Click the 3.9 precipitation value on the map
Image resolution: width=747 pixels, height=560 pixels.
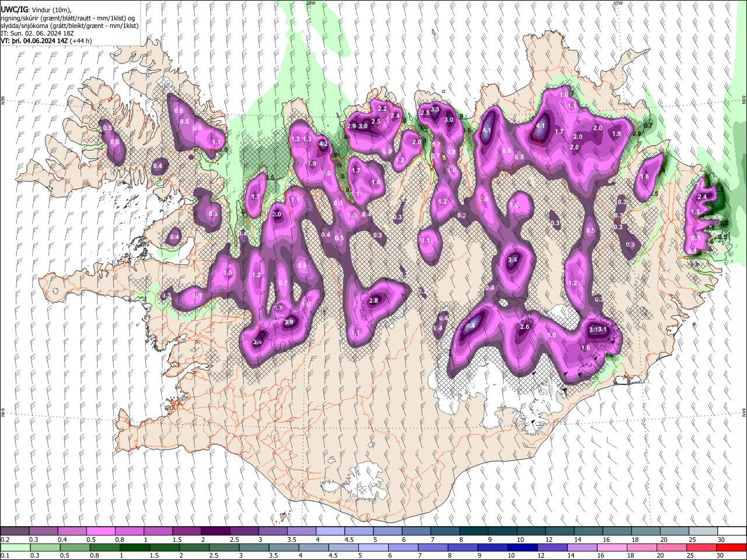pyautogui.click(x=289, y=322)
